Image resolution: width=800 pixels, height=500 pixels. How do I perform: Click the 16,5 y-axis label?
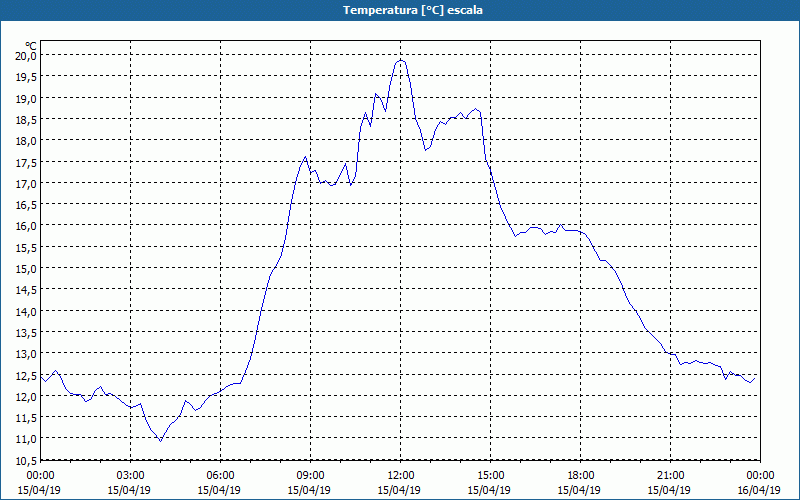[27, 204]
